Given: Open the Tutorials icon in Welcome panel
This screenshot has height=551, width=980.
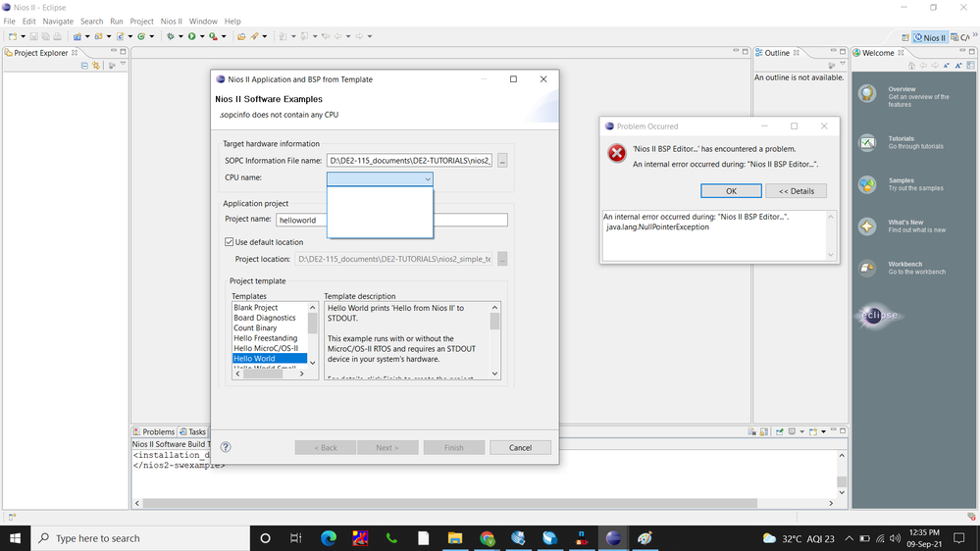Looking at the screenshot, I should click(867, 143).
